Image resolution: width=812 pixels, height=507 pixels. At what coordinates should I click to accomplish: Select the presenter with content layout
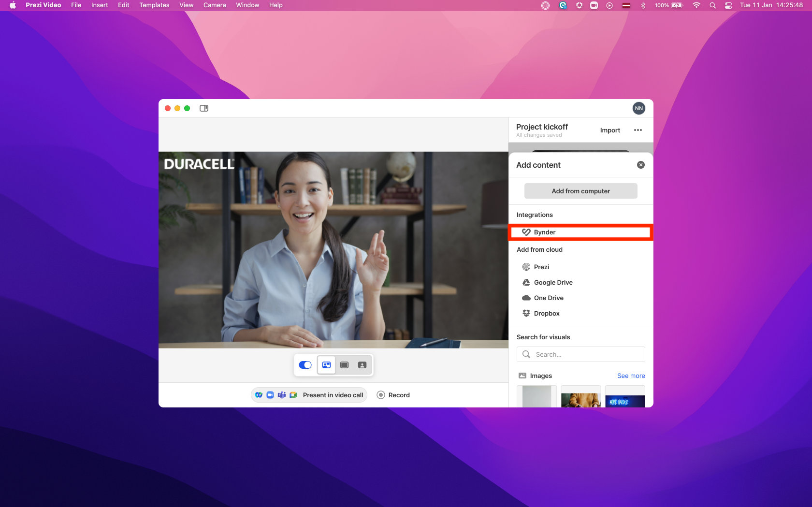327,365
